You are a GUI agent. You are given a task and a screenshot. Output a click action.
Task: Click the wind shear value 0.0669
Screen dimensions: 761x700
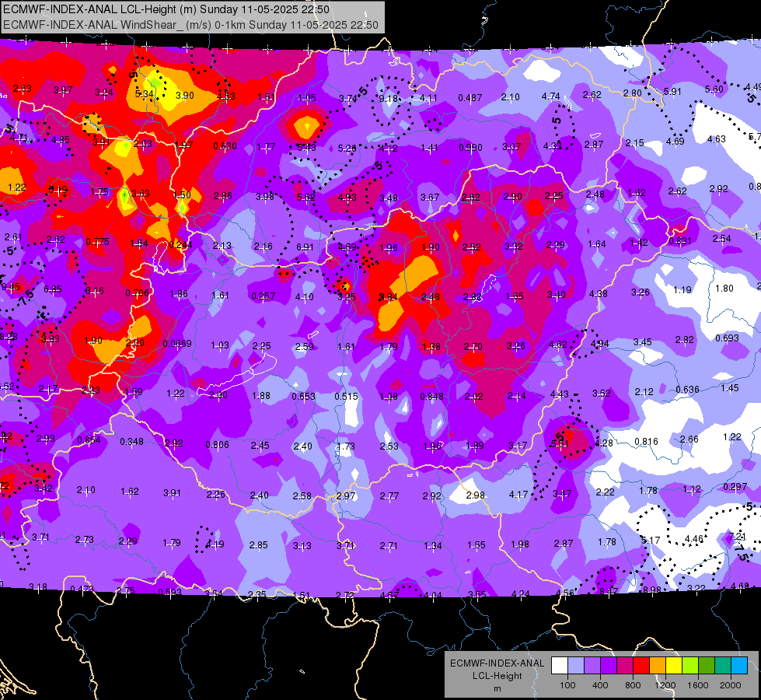177,344
